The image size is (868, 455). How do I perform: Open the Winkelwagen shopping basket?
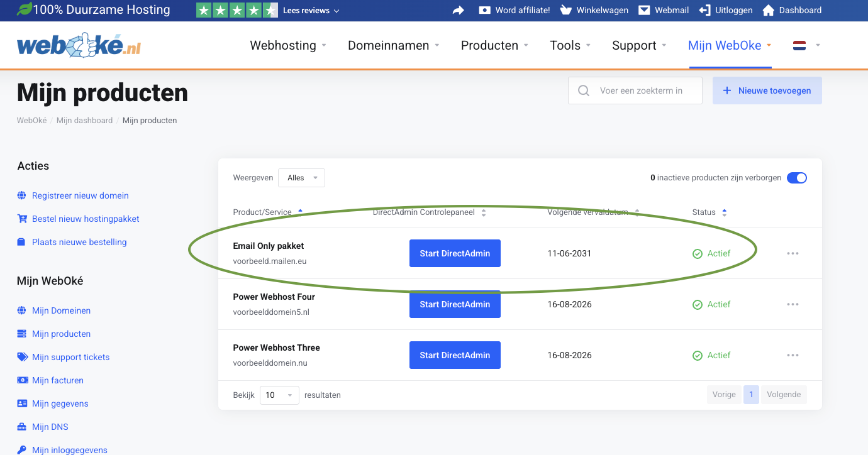[x=594, y=10]
